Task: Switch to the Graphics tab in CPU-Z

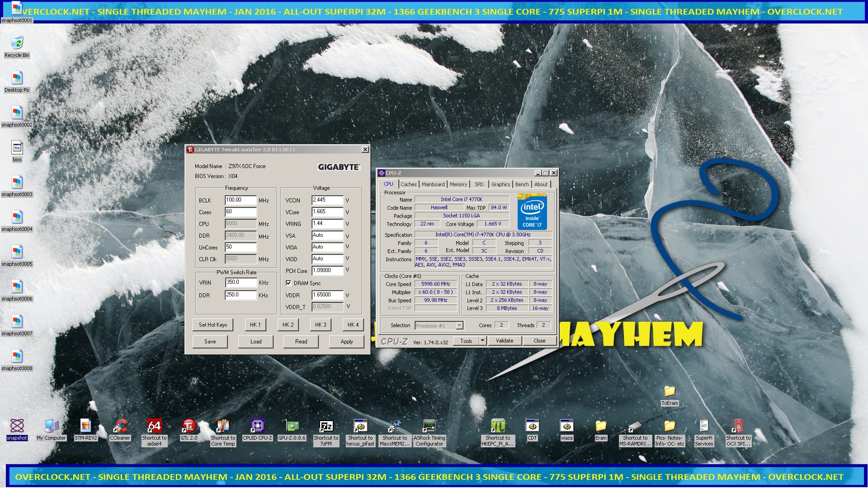Action: pos(501,184)
